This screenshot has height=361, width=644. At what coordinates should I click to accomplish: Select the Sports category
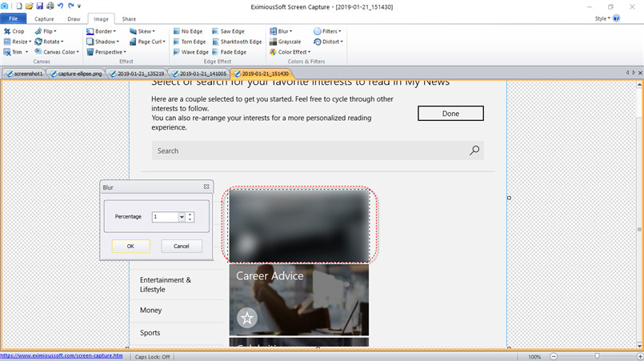[x=150, y=333]
